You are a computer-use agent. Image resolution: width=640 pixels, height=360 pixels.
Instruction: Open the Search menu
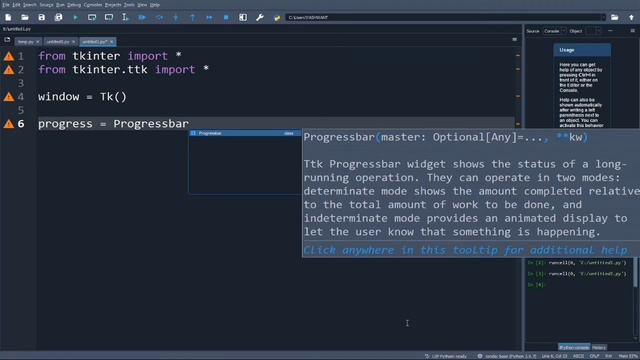(x=29, y=5)
